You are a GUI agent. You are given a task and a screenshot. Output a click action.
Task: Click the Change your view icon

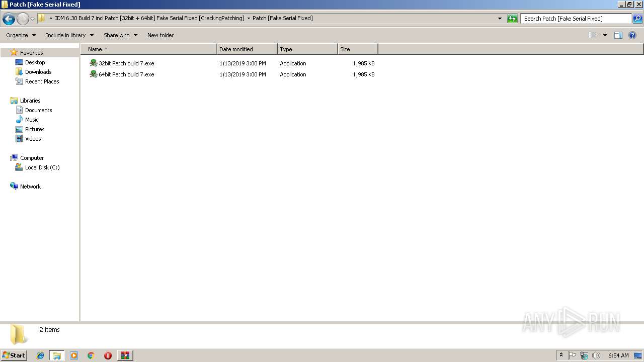pos(593,35)
